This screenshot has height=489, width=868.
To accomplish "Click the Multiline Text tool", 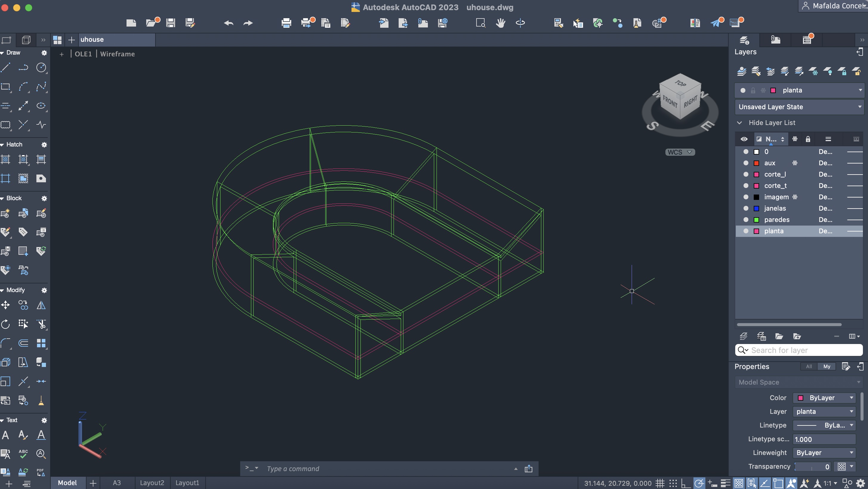I will pyautogui.click(x=6, y=435).
